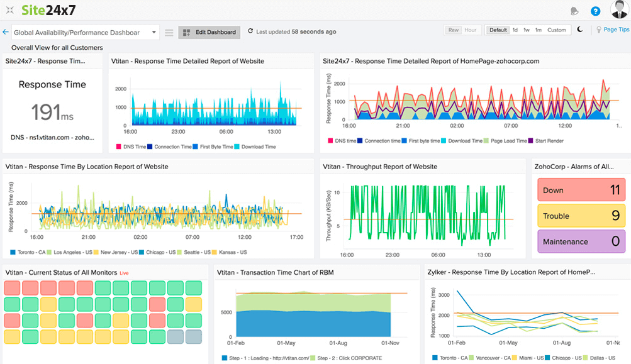Toggle Dallas - US legend in Zylker chart
The height and width of the screenshot is (364, 631).
[x=599, y=358]
